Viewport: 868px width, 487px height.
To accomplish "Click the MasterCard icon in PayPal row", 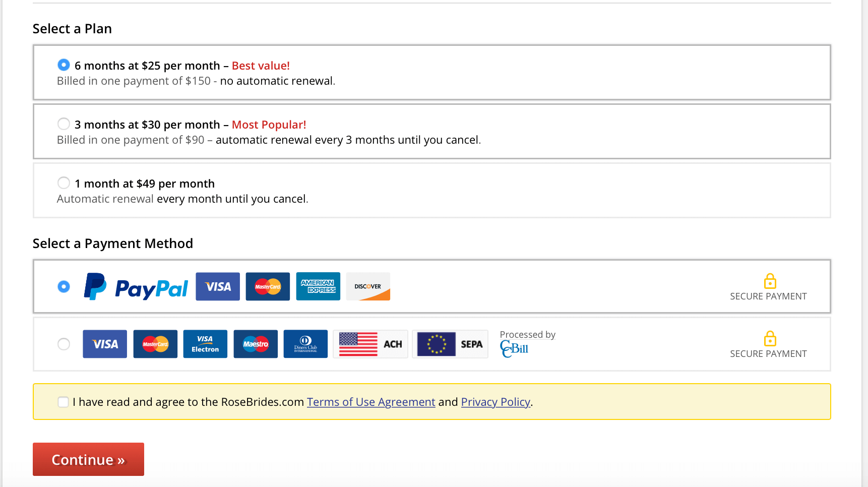I will click(x=268, y=286).
